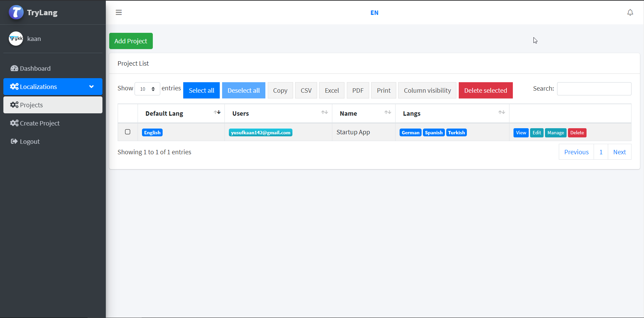644x318 pixels.
Task: Export the table as CSV
Action: pyautogui.click(x=306, y=90)
